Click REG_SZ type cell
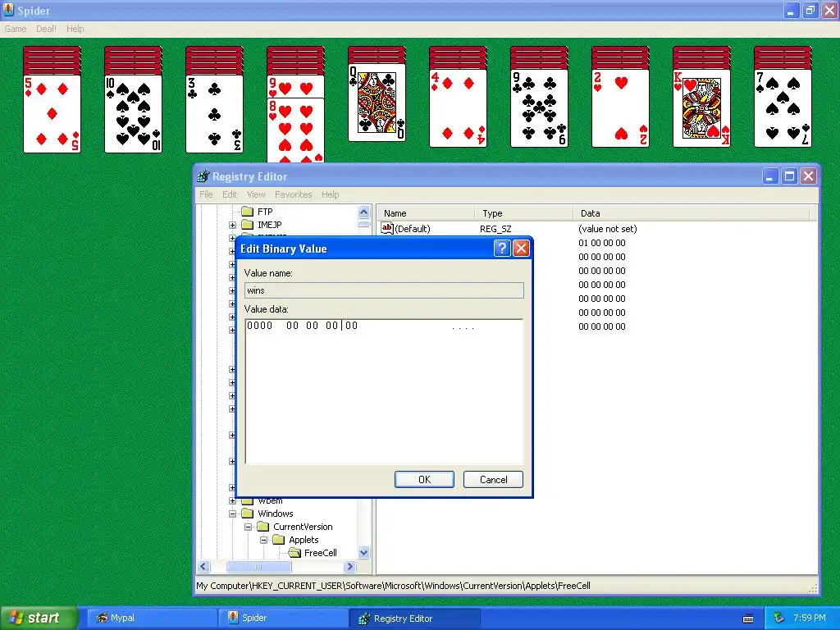 495,229
